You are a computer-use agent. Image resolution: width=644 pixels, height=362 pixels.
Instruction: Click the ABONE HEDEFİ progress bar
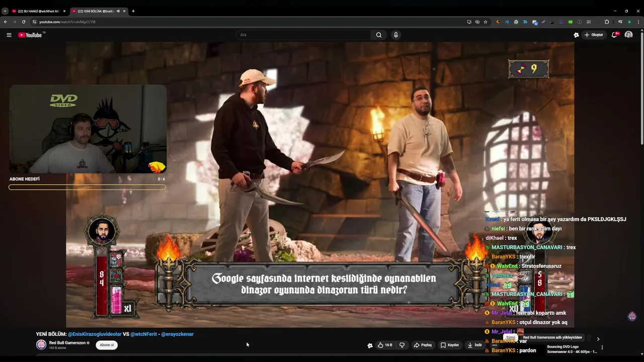tap(87, 187)
